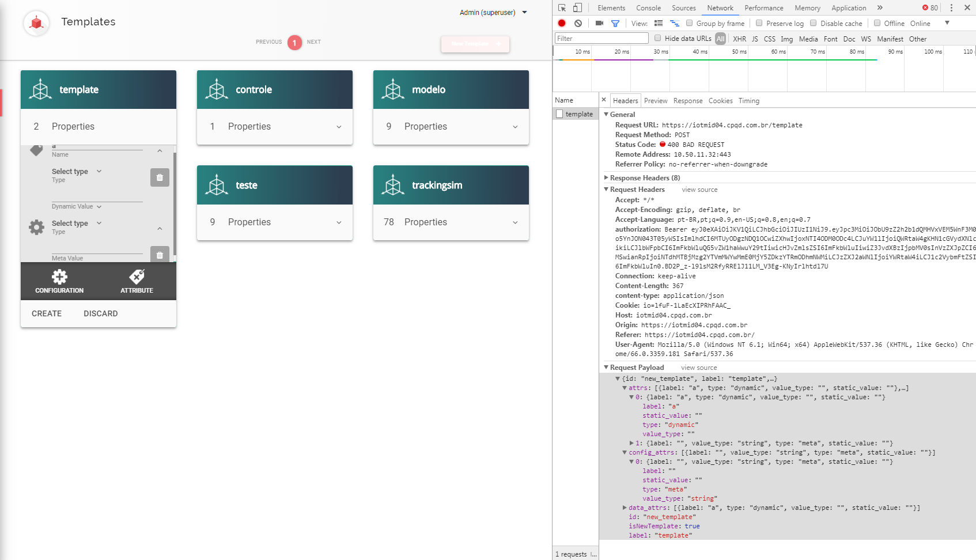Stop recording network log
This screenshot has width=976, height=560.
pyautogui.click(x=562, y=23)
